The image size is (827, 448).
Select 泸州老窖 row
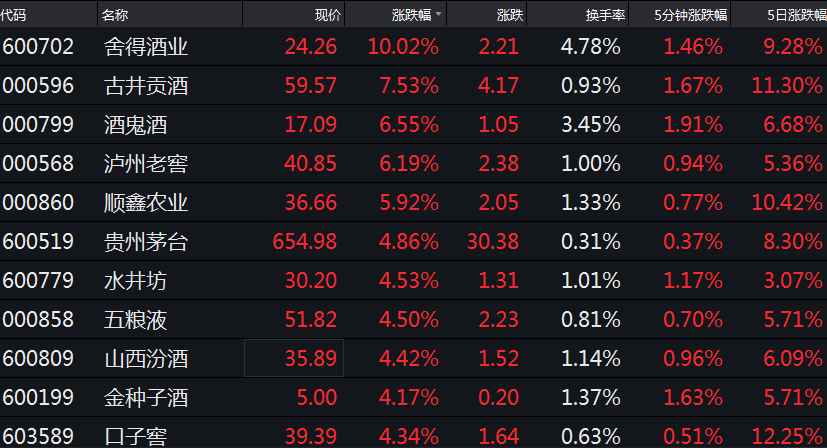click(414, 164)
